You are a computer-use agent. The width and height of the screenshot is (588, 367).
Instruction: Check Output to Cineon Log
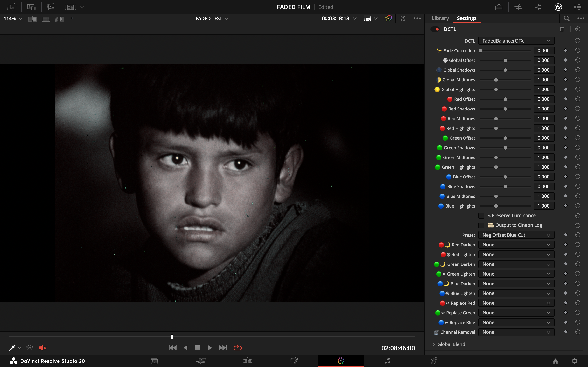[481, 225]
